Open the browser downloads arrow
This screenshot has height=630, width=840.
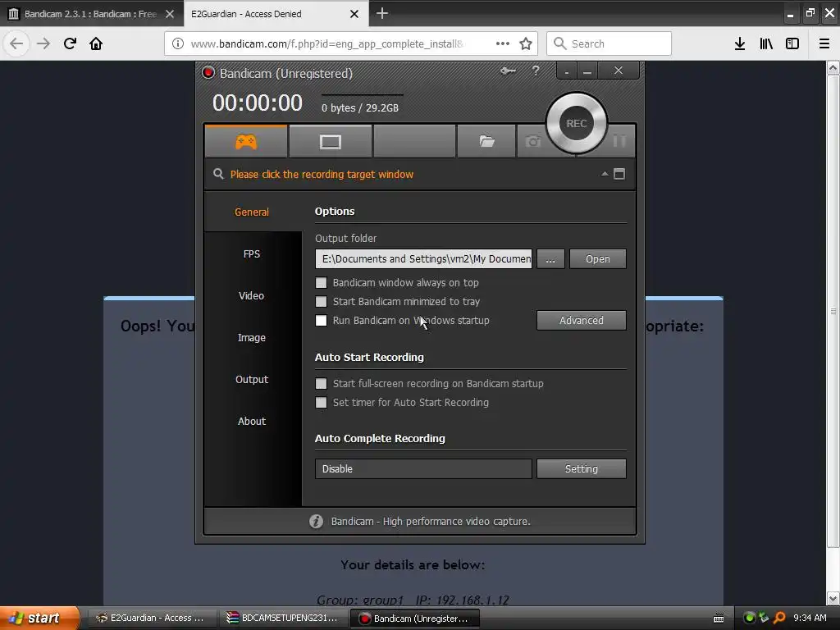point(740,43)
